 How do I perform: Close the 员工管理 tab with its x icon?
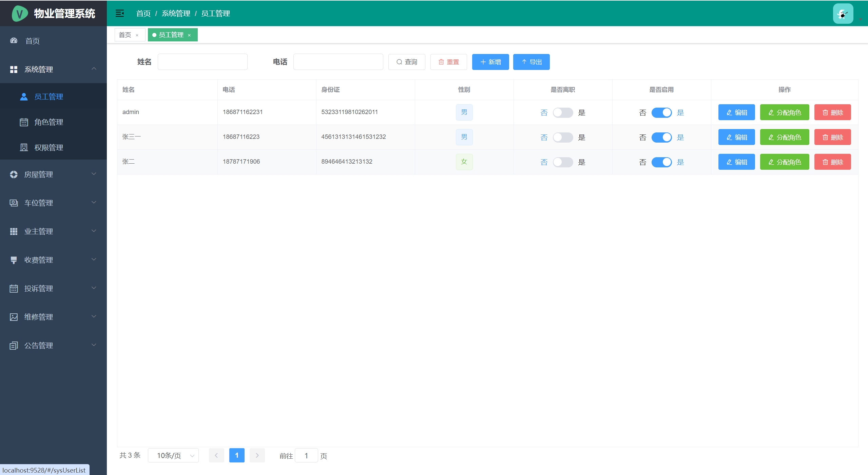point(189,35)
